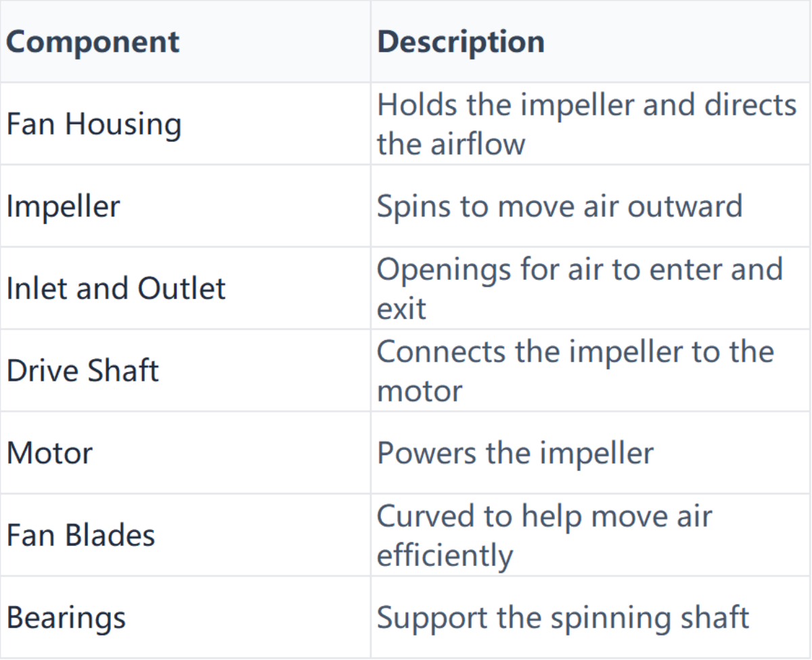This screenshot has height=660, width=812.
Task: Select the Motor component cell
Action: click(49, 452)
